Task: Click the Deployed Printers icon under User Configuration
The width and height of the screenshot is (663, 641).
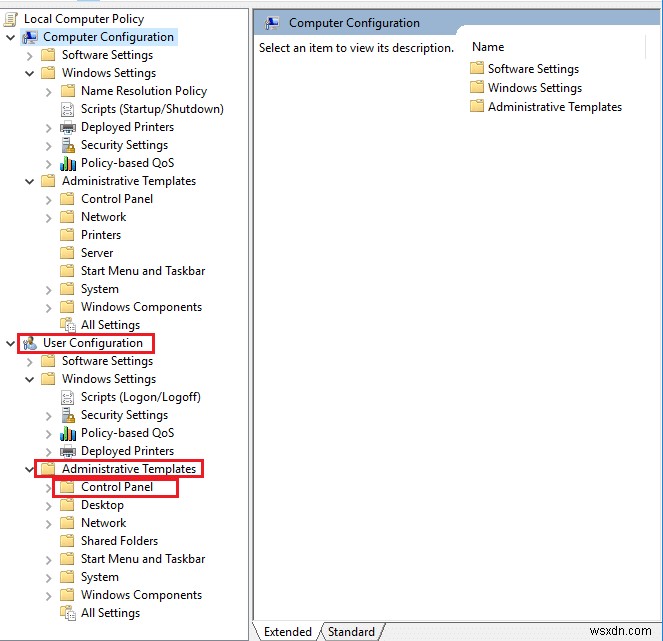Action: (x=68, y=451)
